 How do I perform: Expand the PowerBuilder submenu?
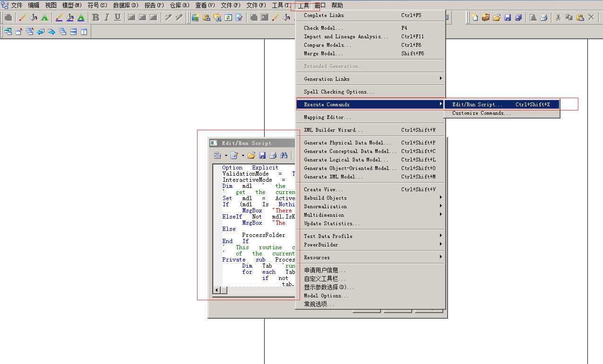(x=371, y=245)
